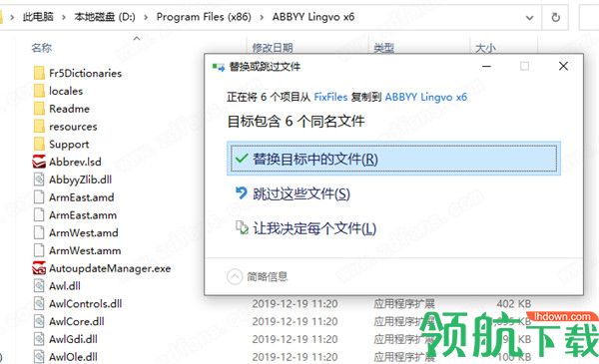This screenshot has width=599, height=364.
Task: Click the AutoupdateManager.exe file name
Action: click(110, 268)
